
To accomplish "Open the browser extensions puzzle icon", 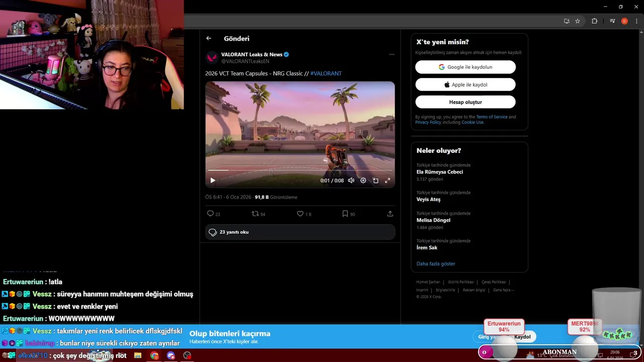I will tap(594, 21).
